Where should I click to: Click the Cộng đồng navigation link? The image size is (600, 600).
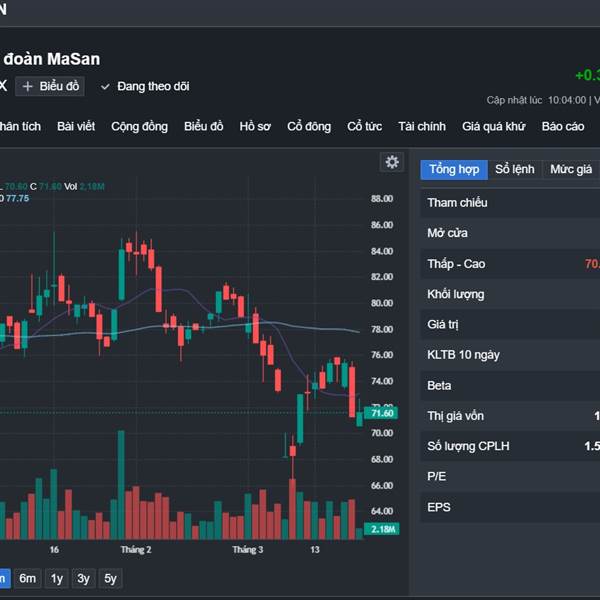pos(140,127)
